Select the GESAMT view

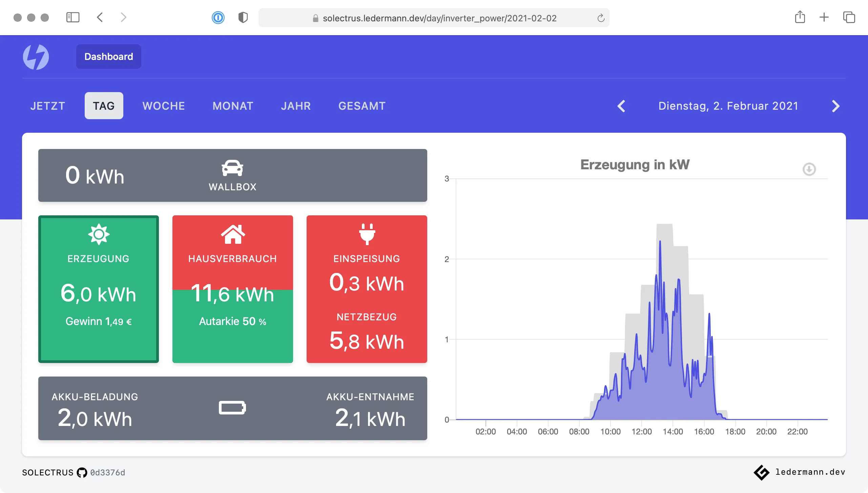(362, 106)
